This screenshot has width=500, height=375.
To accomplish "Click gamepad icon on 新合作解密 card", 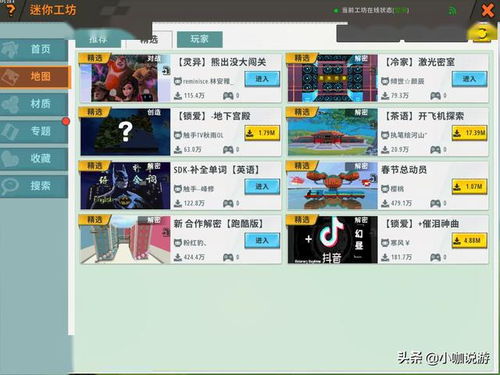I will (x=228, y=257).
